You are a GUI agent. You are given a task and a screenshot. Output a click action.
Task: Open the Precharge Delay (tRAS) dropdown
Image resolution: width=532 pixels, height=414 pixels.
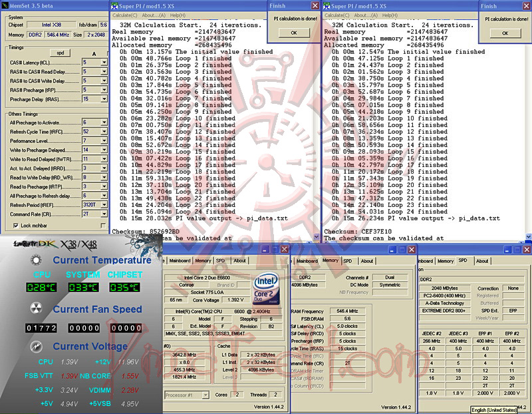104,99
